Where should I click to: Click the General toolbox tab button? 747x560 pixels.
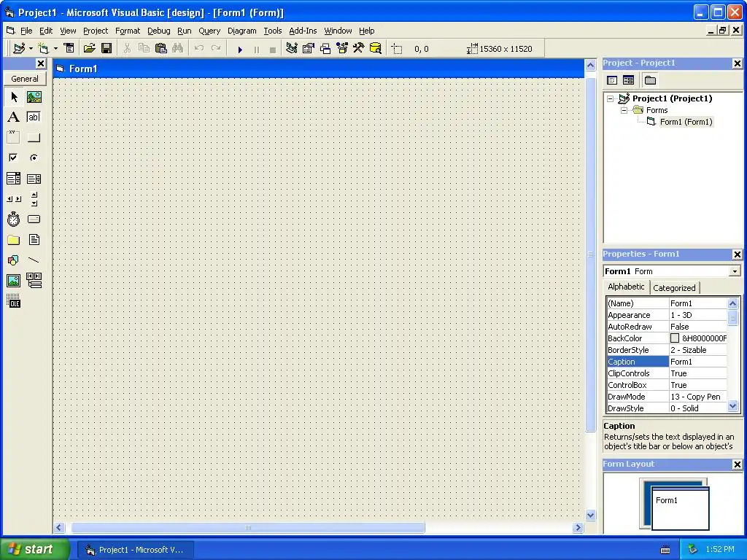coord(25,79)
